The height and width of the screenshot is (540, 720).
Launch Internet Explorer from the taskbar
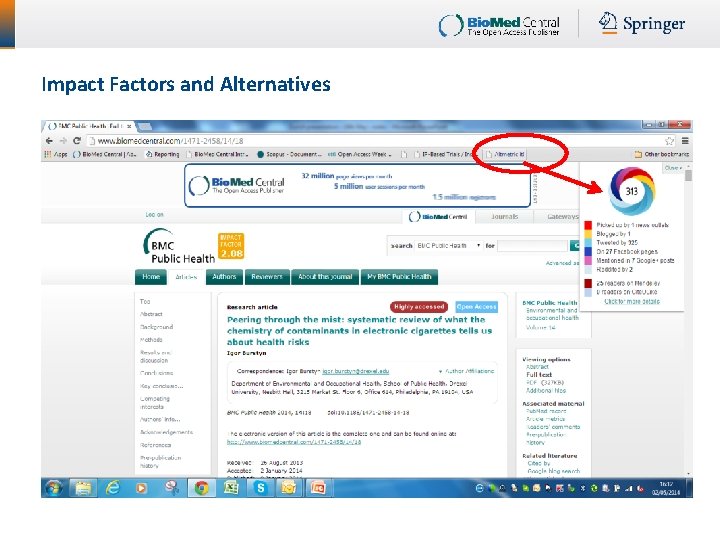(112, 488)
